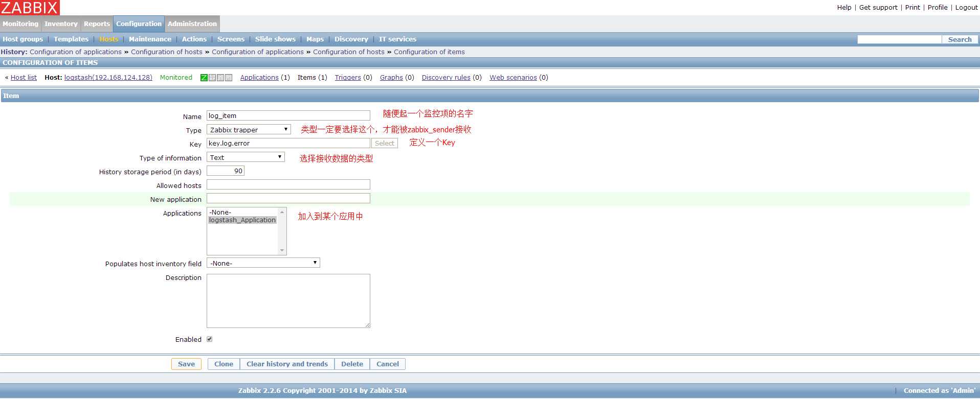Image resolution: width=980 pixels, height=399 pixels.
Task: Click the ZABBIX logo
Action: 30,8
